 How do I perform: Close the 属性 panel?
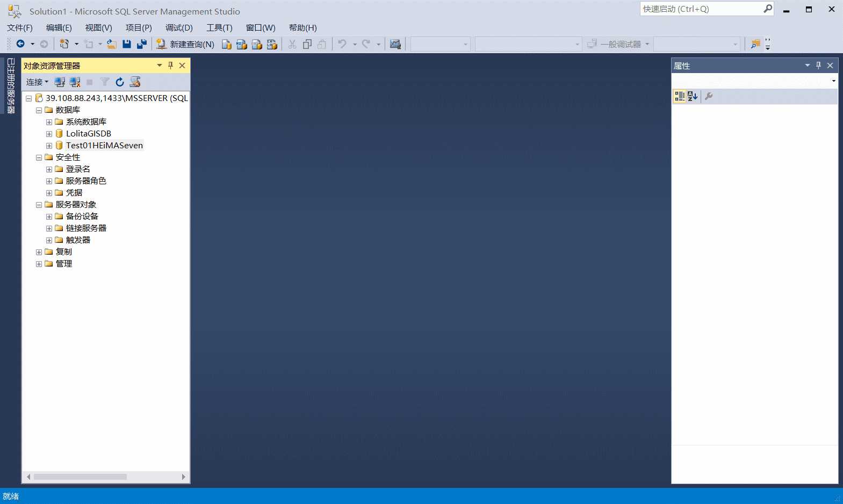(830, 66)
